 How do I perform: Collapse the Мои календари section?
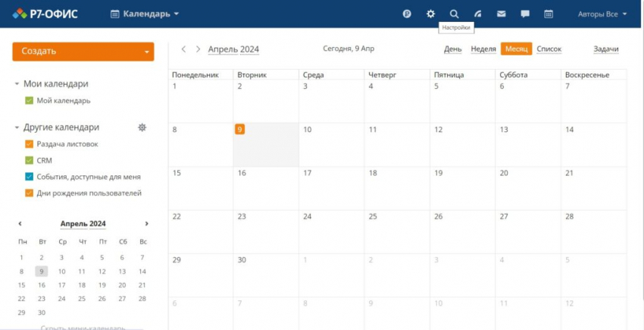tap(17, 84)
